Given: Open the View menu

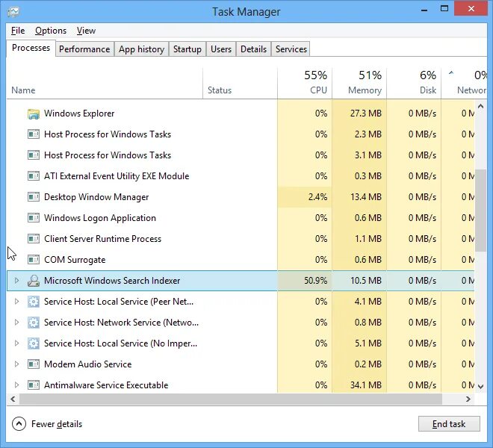Looking at the screenshot, I should (86, 31).
